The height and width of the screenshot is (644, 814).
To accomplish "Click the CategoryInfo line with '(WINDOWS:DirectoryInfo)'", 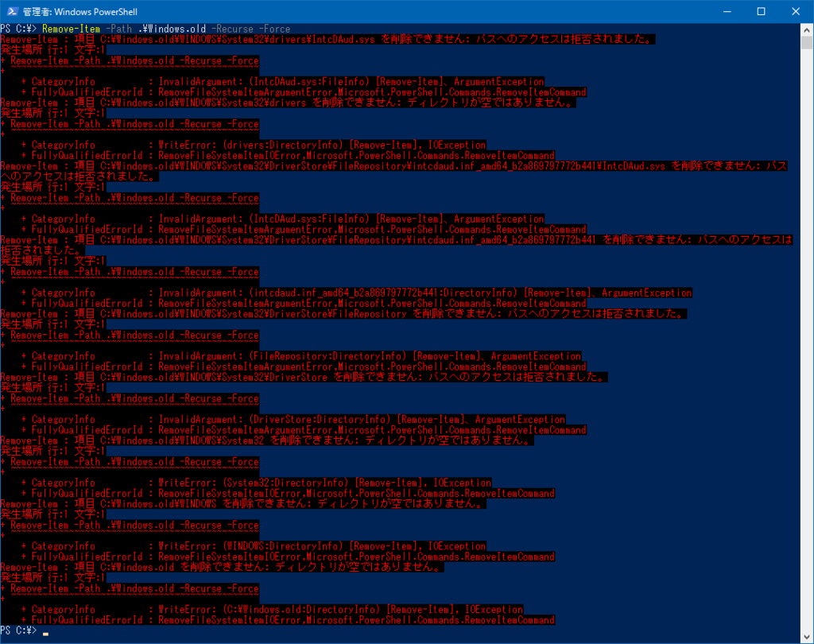I will (x=254, y=546).
